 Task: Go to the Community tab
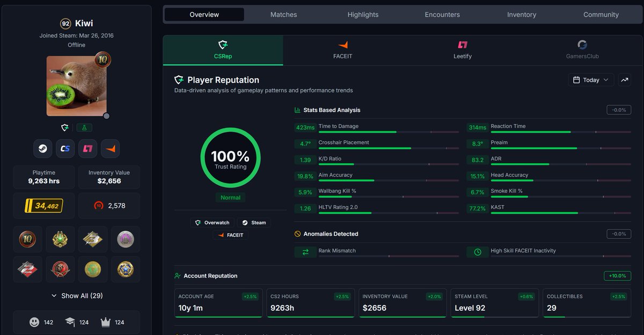point(601,14)
